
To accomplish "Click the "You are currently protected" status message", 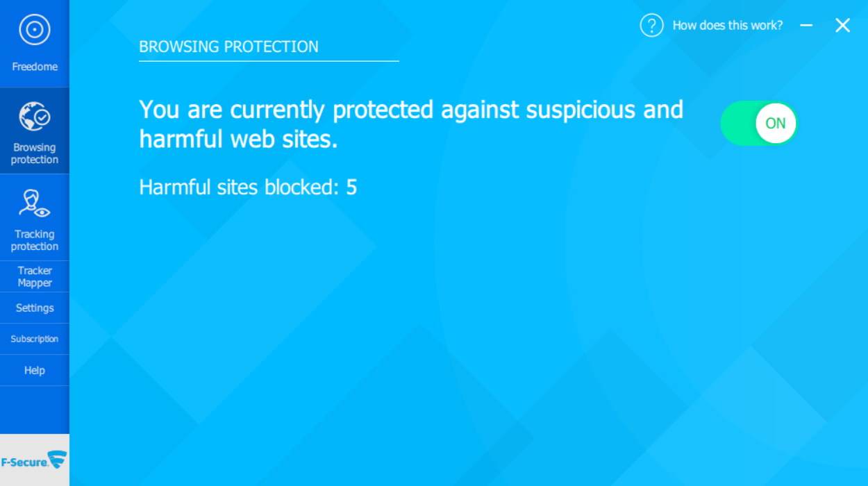I will click(410, 124).
